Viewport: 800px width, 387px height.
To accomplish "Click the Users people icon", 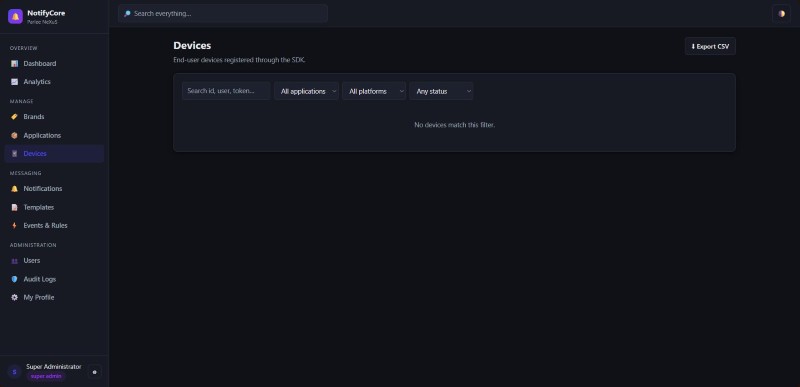I will (x=14, y=261).
